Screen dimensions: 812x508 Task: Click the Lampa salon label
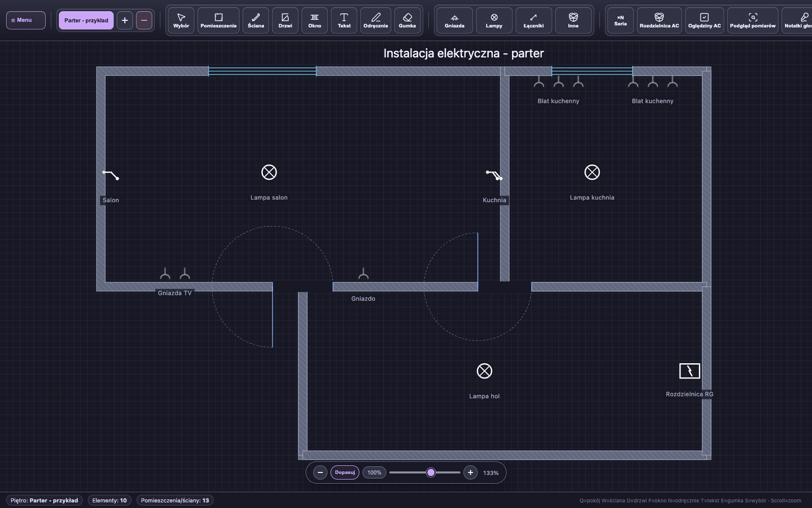tap(269, 198)
